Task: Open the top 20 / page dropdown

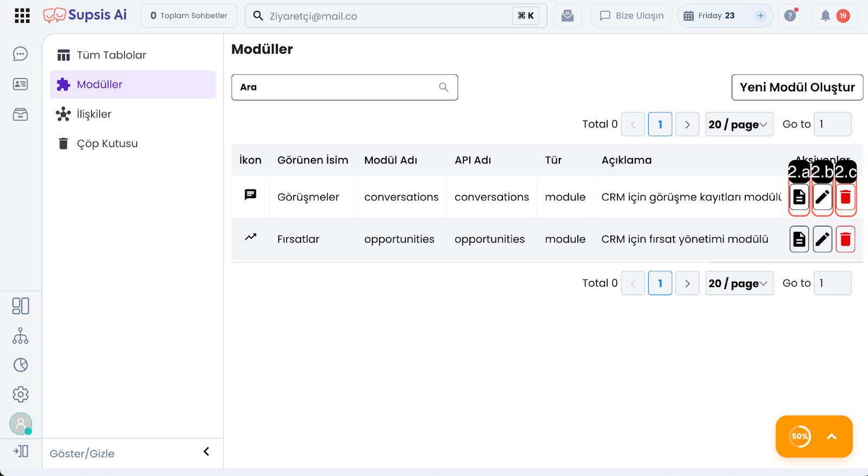Action: (x=739, y=124)
